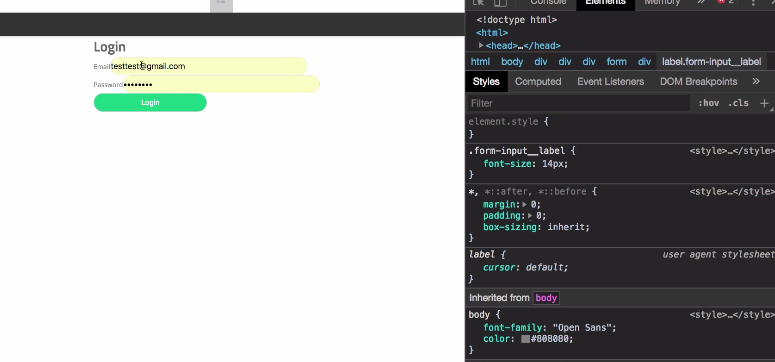Image resolution: width=775 pixels, height=362 pixels.
Task: Toggle the :hov element state panel
Action: click(708, 103)
